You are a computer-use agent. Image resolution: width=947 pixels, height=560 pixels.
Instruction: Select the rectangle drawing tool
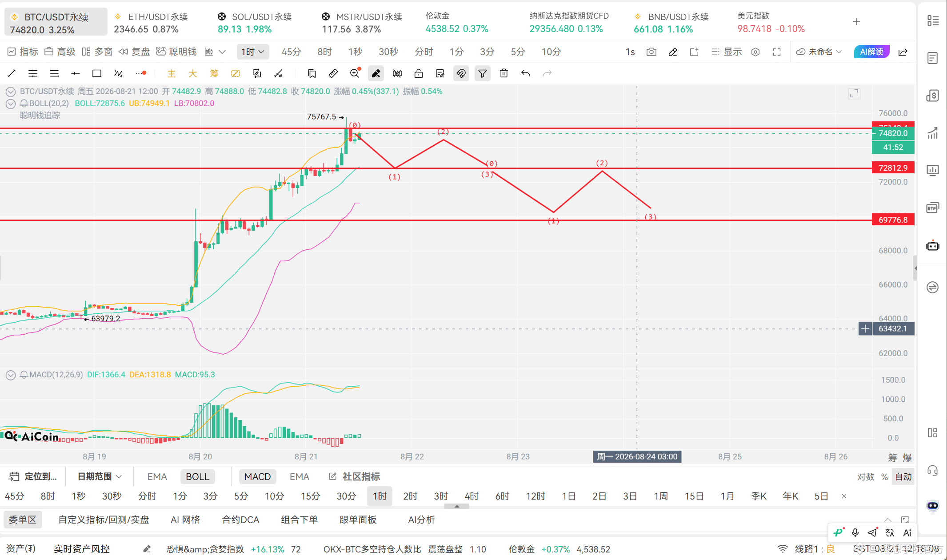pos(96,74)
